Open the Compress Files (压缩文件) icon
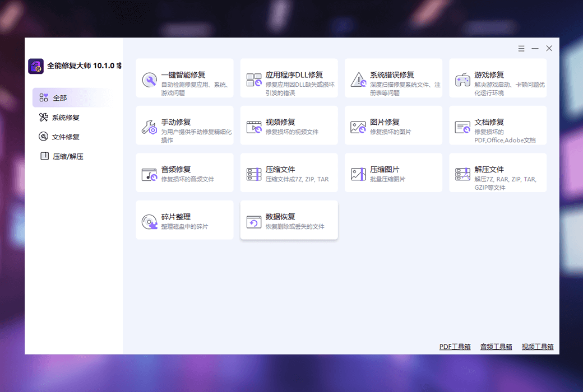The width and height of the screenshot is (583, 392). 254,174
